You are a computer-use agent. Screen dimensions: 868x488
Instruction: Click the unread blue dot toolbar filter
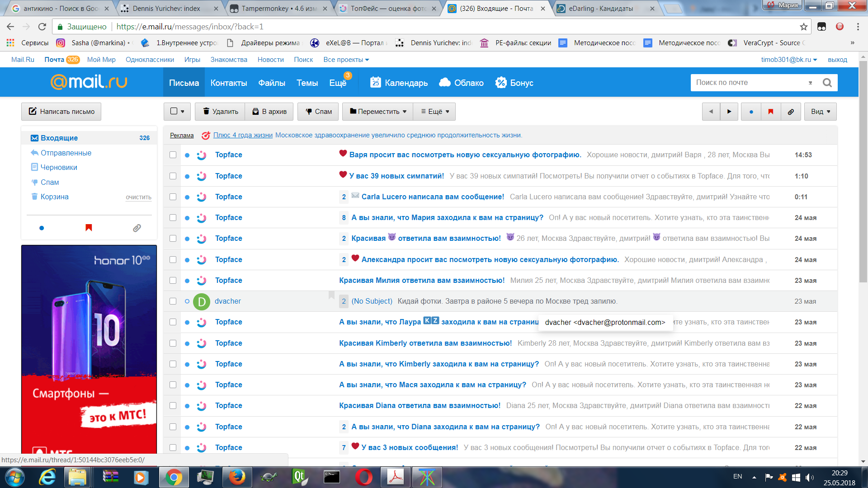[x=751, y=112]
